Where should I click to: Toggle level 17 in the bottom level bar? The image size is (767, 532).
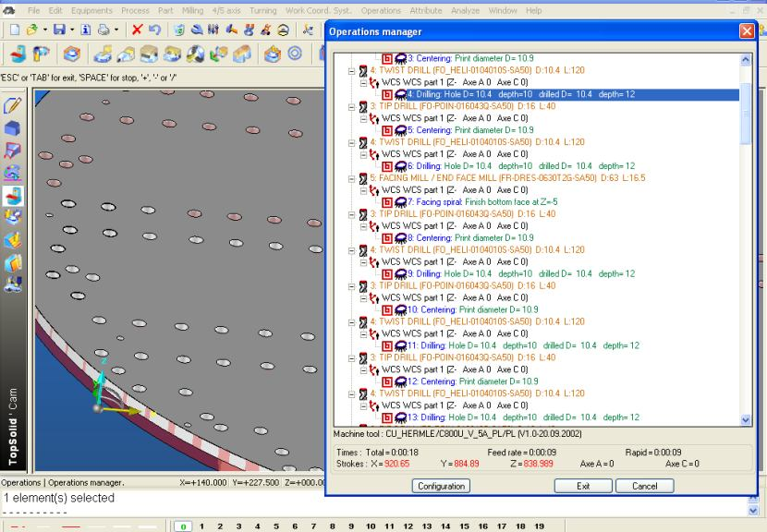click(502, 526)
